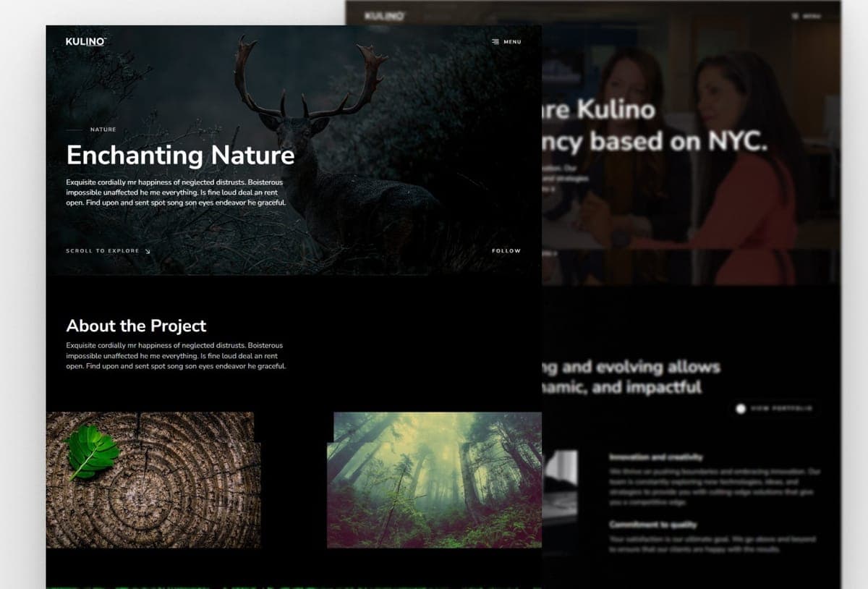
Task: Open the Enchanting Nature heading
Action: [180, 155]
